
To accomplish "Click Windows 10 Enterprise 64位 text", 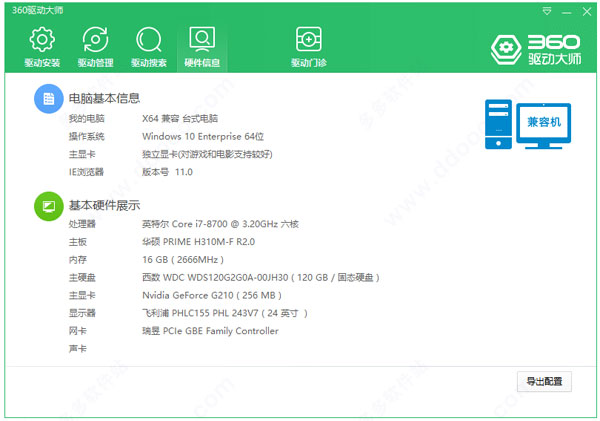I will 203,137.
